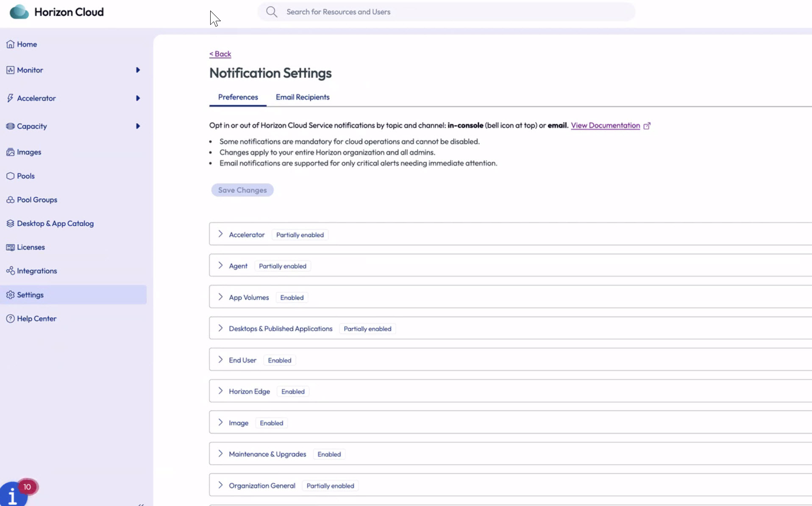812x506 pixels.
Task: Switch to the Preferences tab
Action: 238,97
